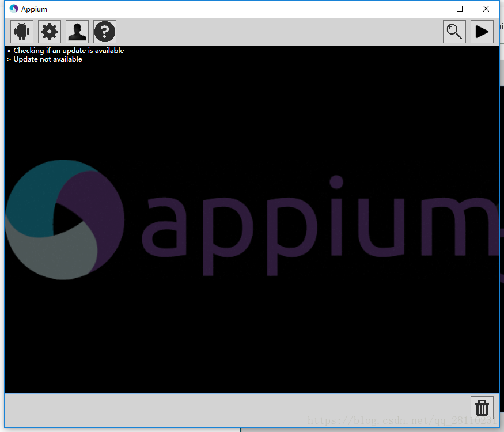Select 'Update not available' log line
The height and width of the screenshot is (432, 504).
coord(48,59)
